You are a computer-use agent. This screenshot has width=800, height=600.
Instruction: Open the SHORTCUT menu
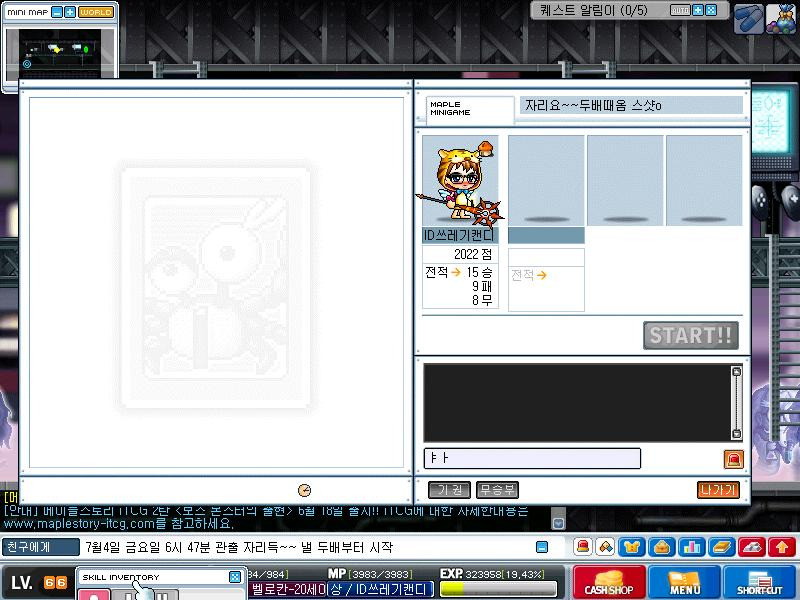click(x=760, y=582)
